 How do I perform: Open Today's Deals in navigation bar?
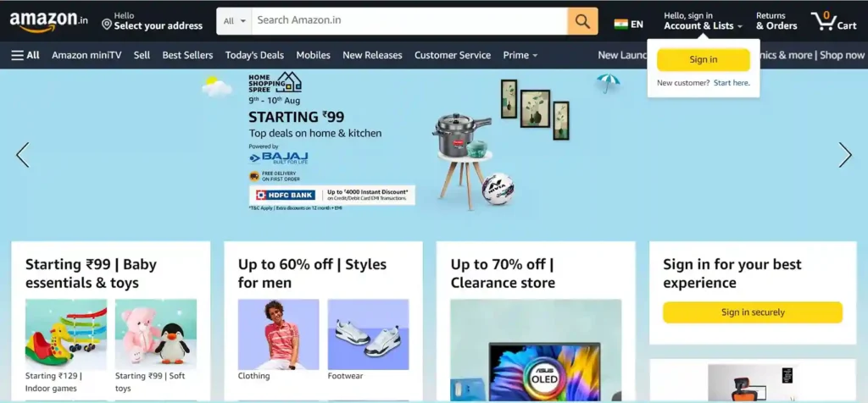[254, 55]
